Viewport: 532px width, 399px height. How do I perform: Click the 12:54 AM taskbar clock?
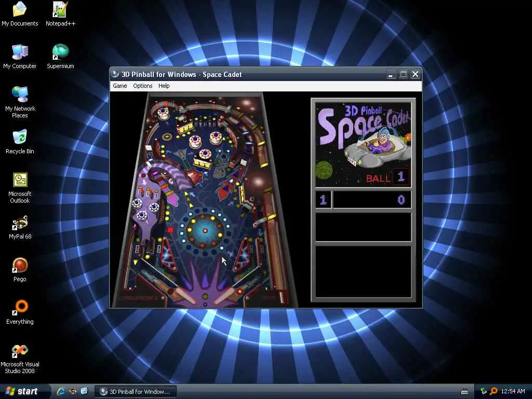(x=513, y=391)
